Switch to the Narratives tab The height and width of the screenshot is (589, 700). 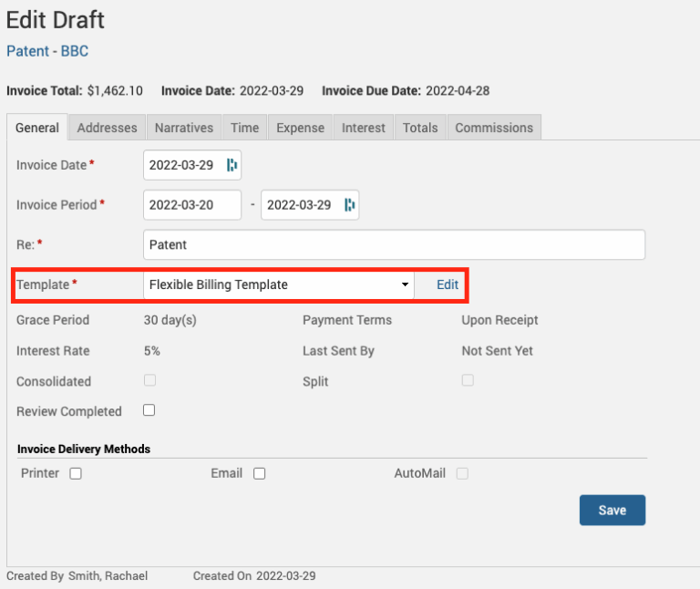click(183, 128)
